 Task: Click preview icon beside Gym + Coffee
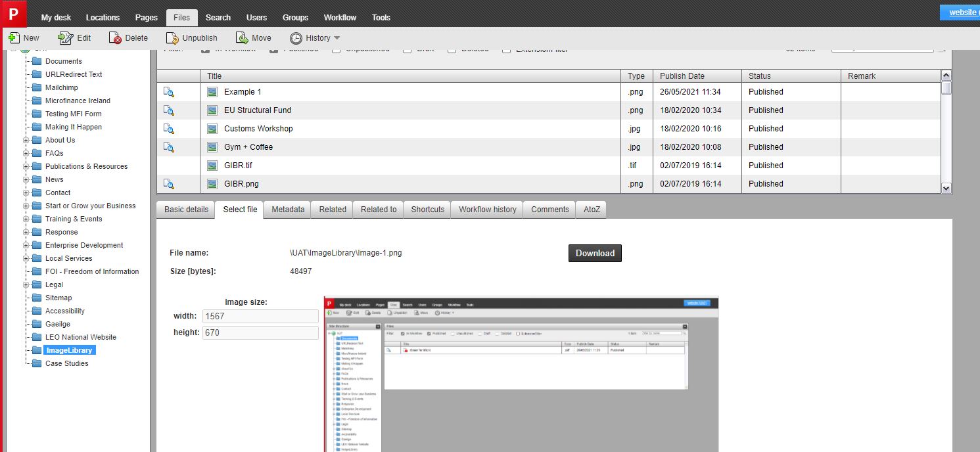click(169, 147)
